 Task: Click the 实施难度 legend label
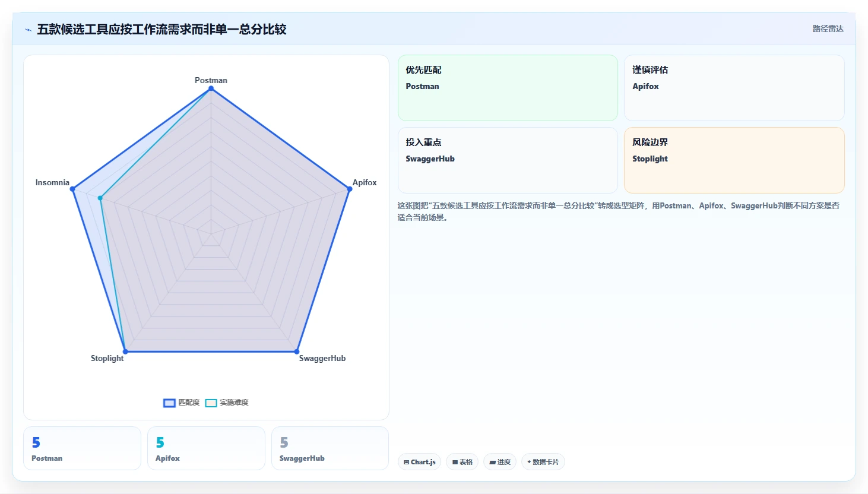[234, 403]
